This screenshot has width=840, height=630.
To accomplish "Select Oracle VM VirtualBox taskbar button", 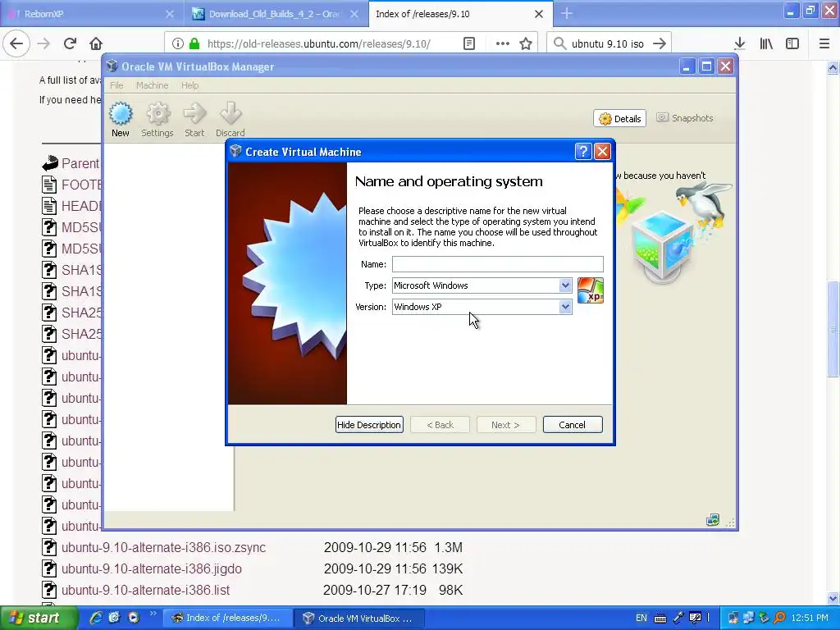I will coord(359,619).
